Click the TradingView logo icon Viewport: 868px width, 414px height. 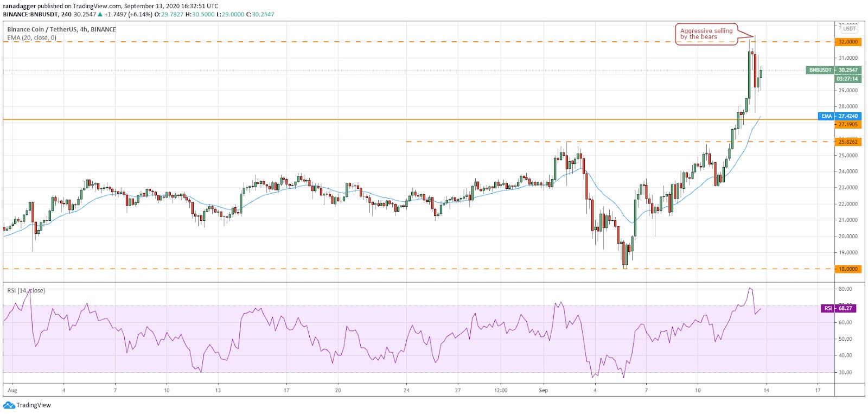tap(9, 405)
